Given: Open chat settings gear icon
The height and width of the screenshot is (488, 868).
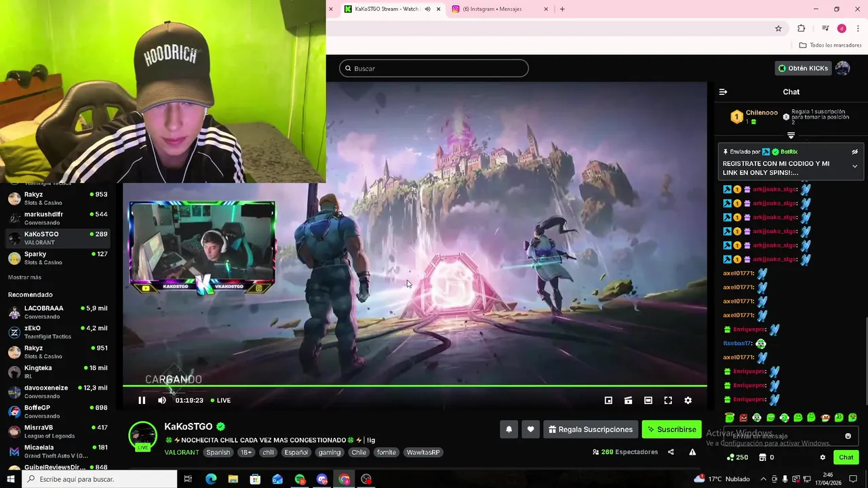Looking at the screenshot, I should (823, 457).
